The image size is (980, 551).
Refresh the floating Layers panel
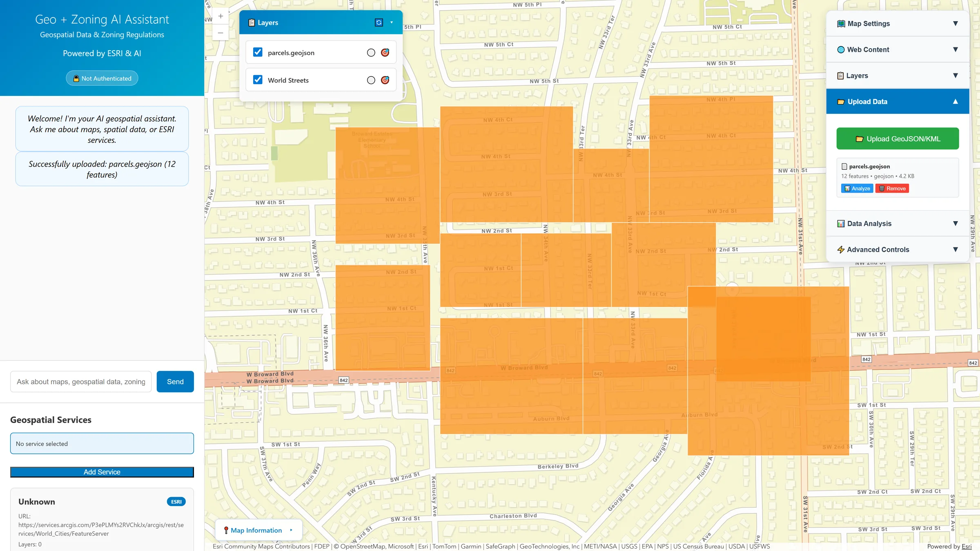click(x=379, y=22)
